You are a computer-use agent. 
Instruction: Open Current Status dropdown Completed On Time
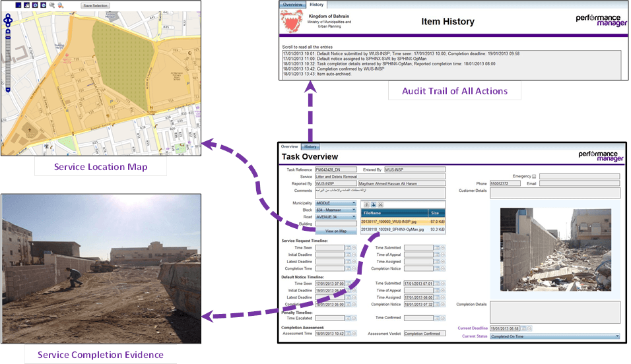point(555,336)
